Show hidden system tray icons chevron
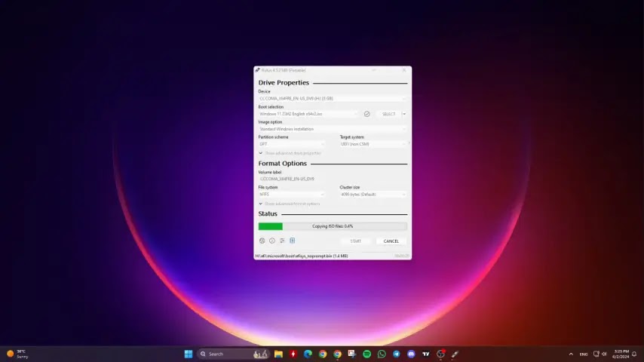 pyautogui.click(x=571, y=354)
